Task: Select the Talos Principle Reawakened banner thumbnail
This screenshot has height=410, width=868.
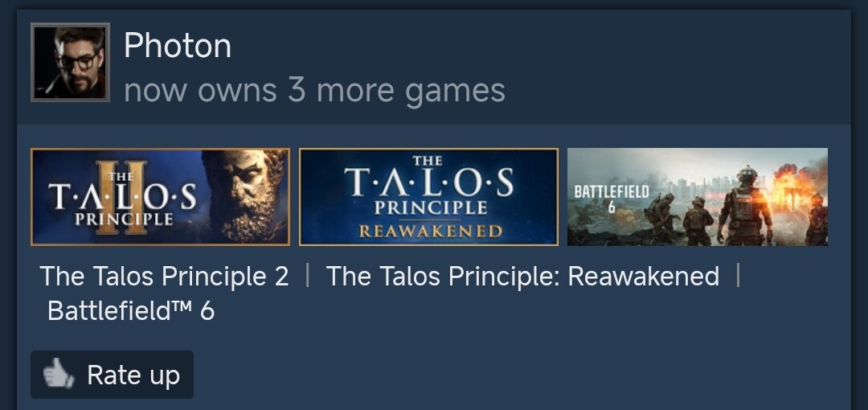Action: tap(428, 197)
